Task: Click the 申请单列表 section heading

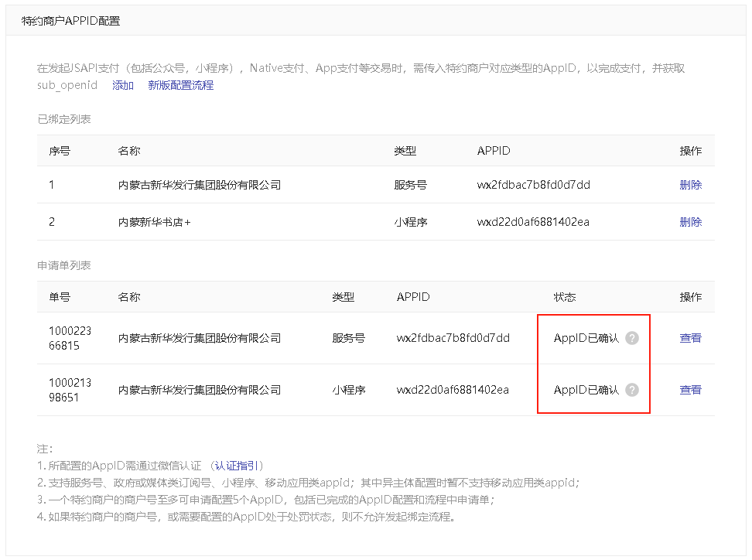Action: [63, 265]
